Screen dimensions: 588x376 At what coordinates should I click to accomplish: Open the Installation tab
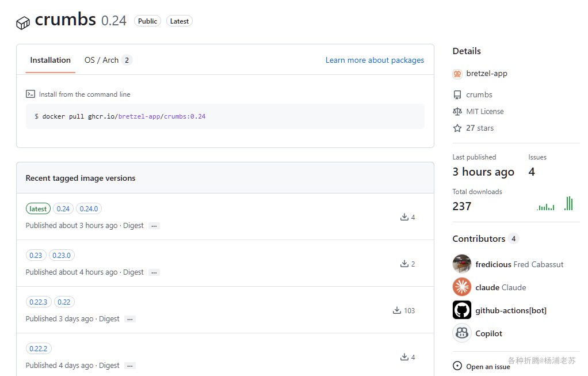[x=50, y=60]
